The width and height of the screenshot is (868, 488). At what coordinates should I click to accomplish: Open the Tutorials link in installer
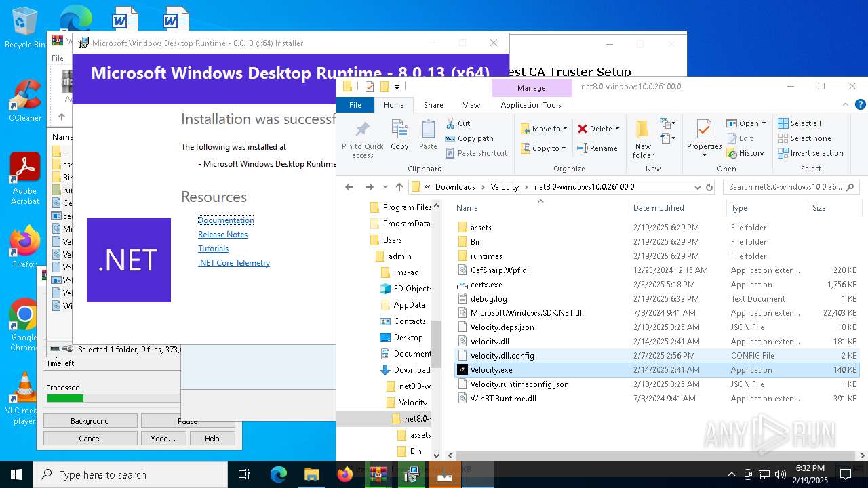(x=213, y=248)
